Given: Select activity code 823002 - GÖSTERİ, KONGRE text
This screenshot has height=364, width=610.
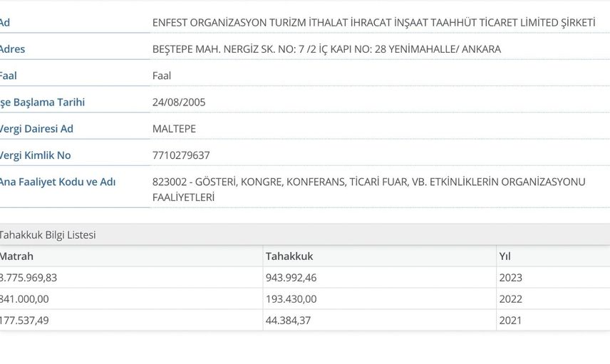Looking at the screenshot, I should pos(369,189).
